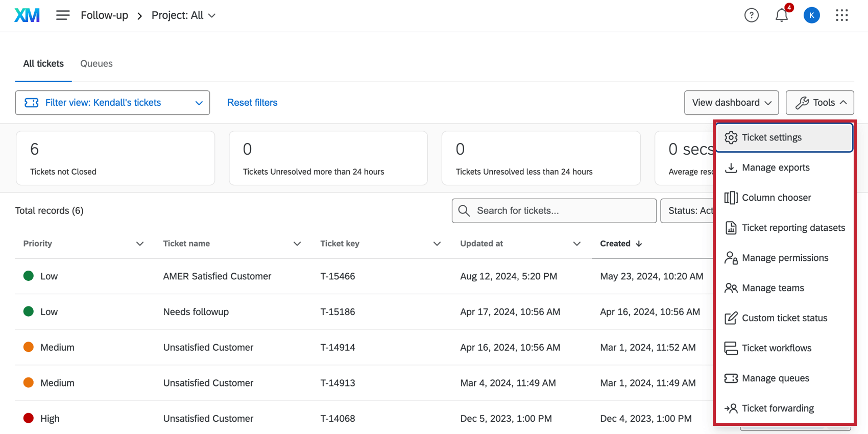The width and height of the screenshot is (868, 434).
Task: Select Column chooser menu item
Action: (776, 198)
